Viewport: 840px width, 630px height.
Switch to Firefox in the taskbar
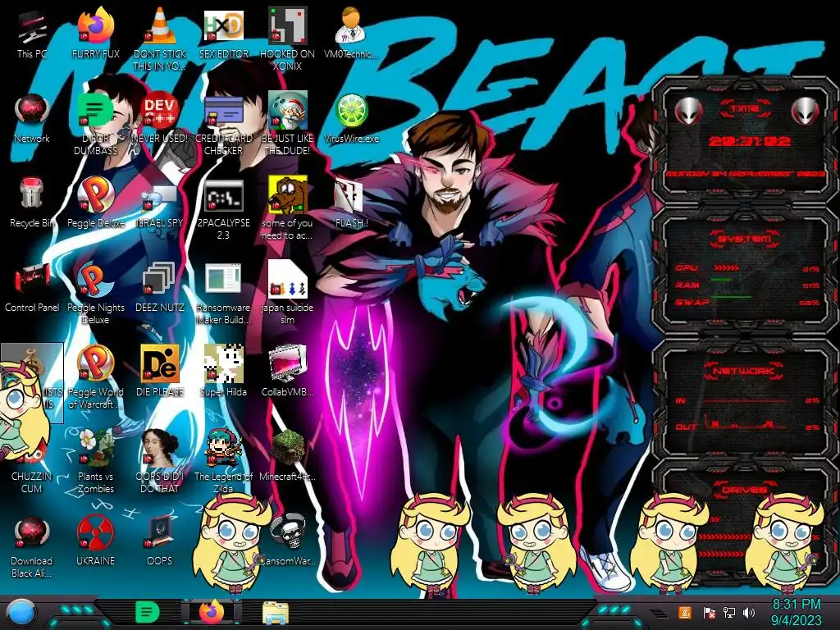pos(212,612)
